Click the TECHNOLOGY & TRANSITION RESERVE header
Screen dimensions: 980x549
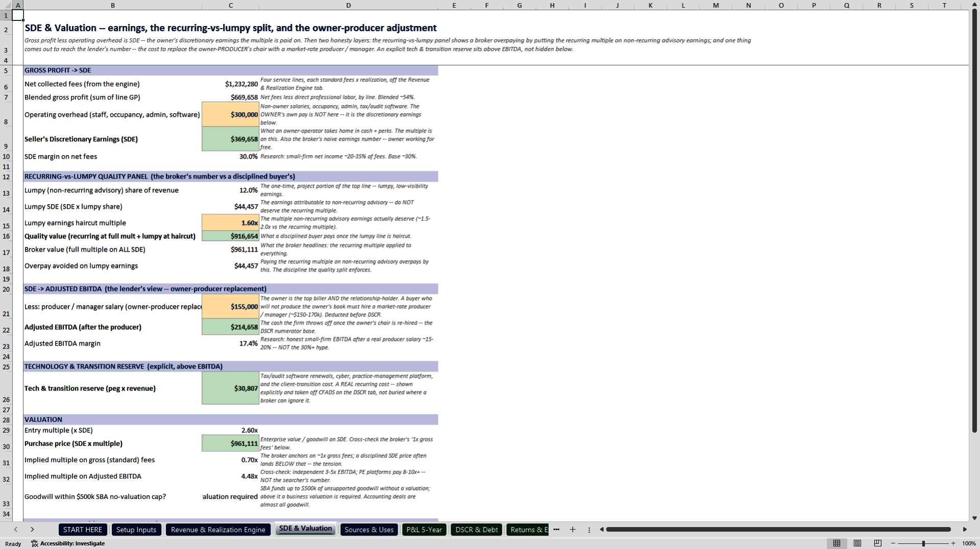(231, 366)
